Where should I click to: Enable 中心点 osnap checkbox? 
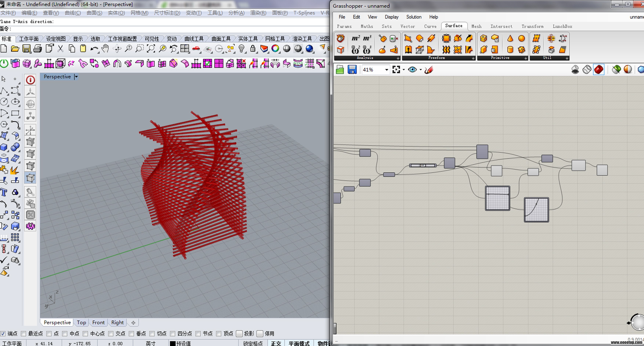[85, 334]
